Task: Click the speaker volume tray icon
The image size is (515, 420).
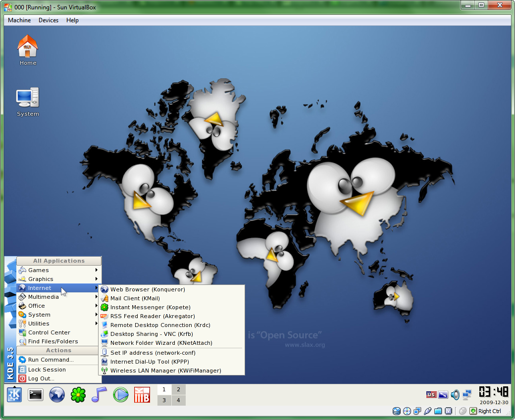Action: 455,395
